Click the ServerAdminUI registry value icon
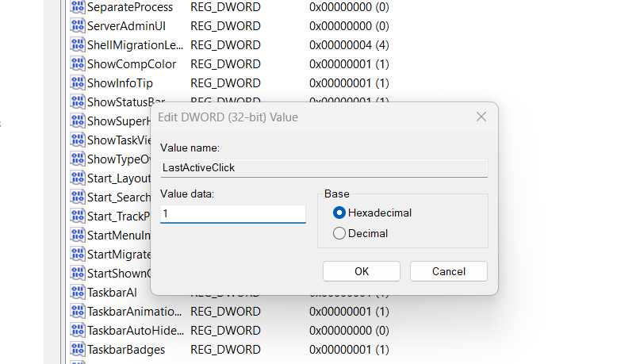The height and width of the screenshot is (364, 617). pos(77,26)
